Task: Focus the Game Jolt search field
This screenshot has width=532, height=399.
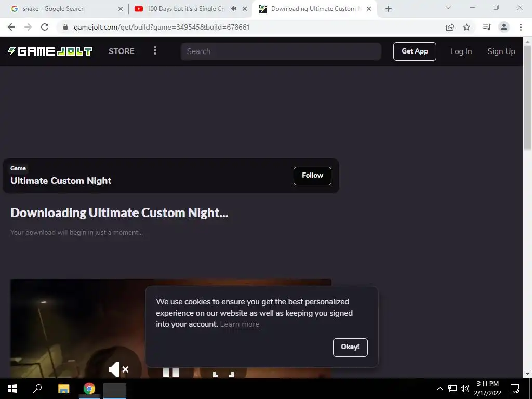Action: pyautogui.click(x=281, y=51)
